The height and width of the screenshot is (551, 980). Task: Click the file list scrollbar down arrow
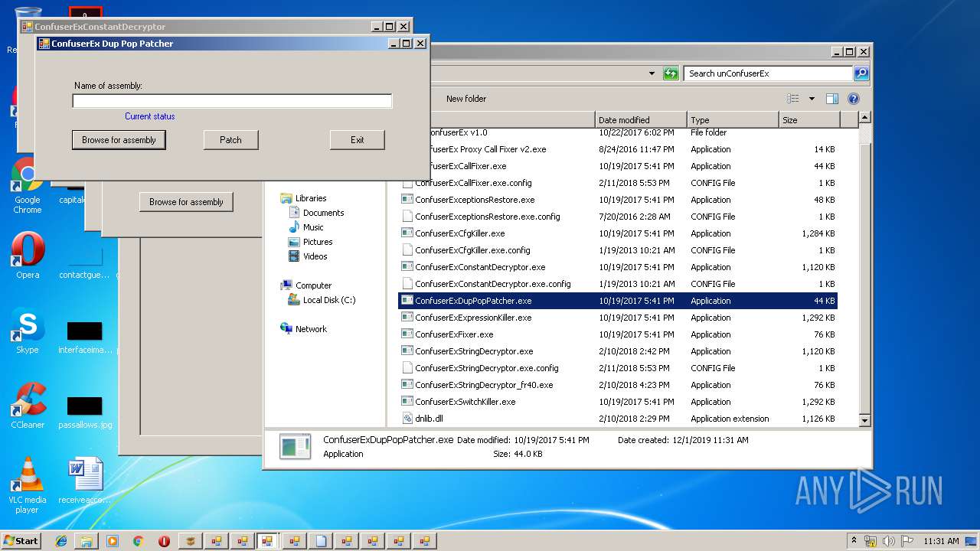tap(864, 420)
